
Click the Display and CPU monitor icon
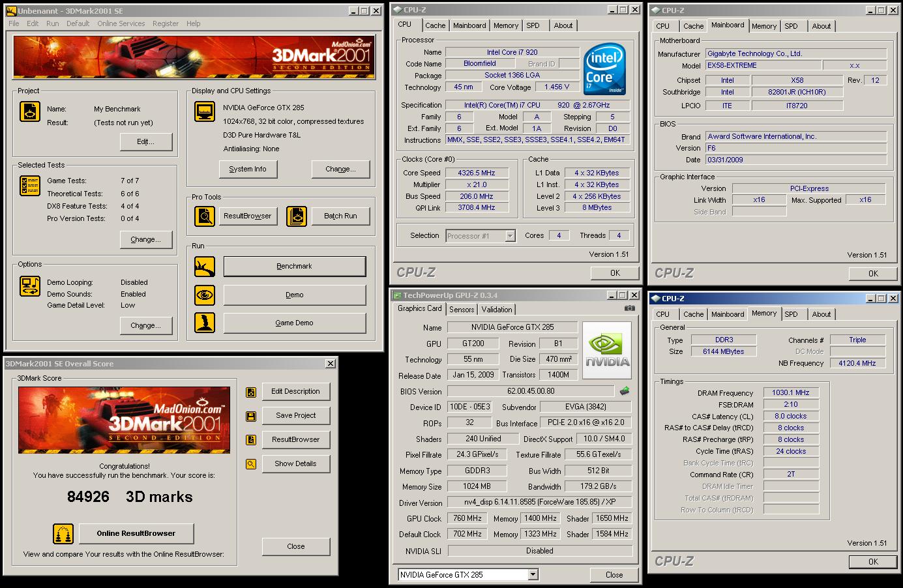(x=205, y=111)
